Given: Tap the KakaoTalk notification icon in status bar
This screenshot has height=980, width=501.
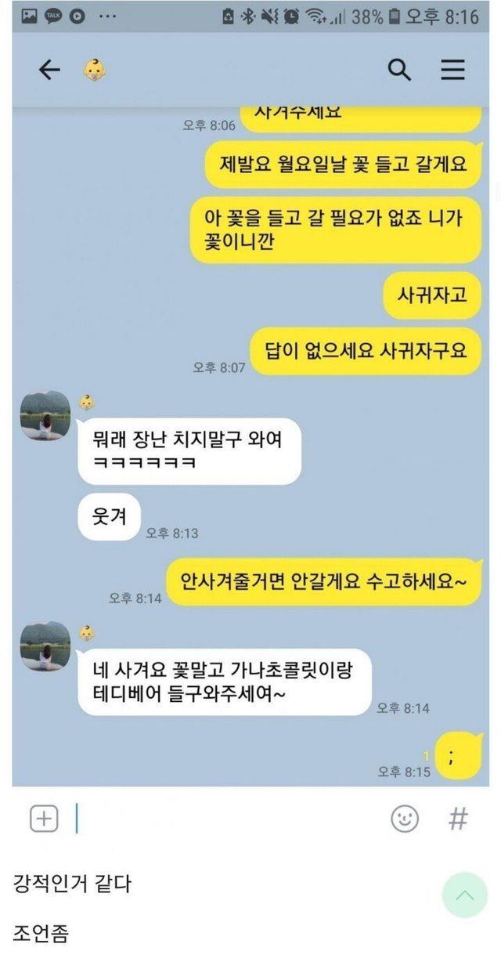Looking at the screenshot, I should coord(53,16).
